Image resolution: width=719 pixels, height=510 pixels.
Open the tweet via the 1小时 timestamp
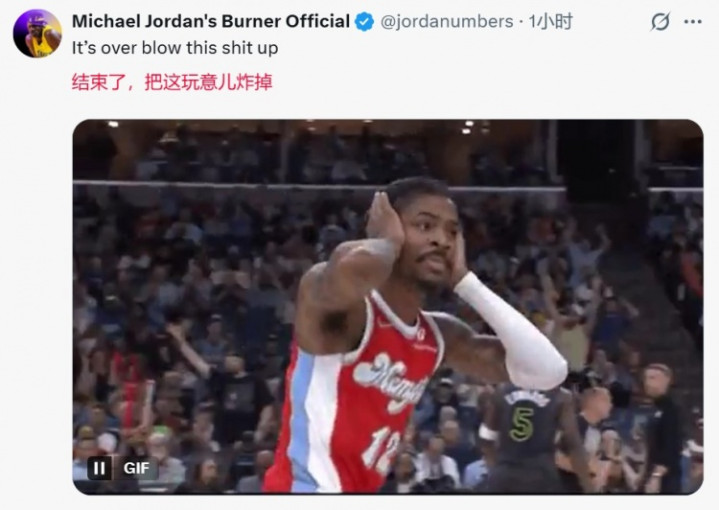point(550,22)
